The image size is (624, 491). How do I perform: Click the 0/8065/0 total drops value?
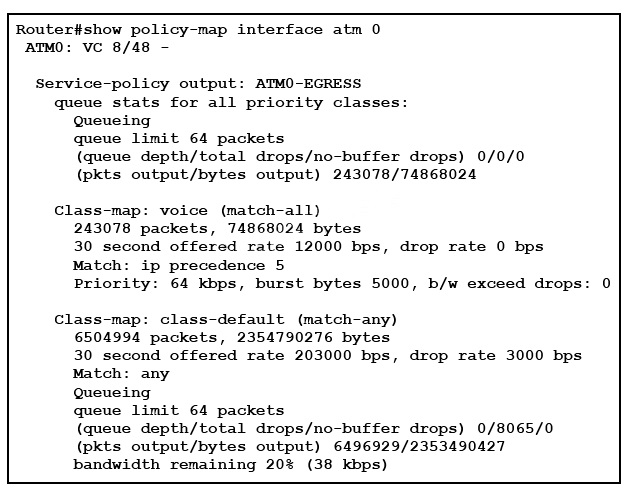pos(515,429)
